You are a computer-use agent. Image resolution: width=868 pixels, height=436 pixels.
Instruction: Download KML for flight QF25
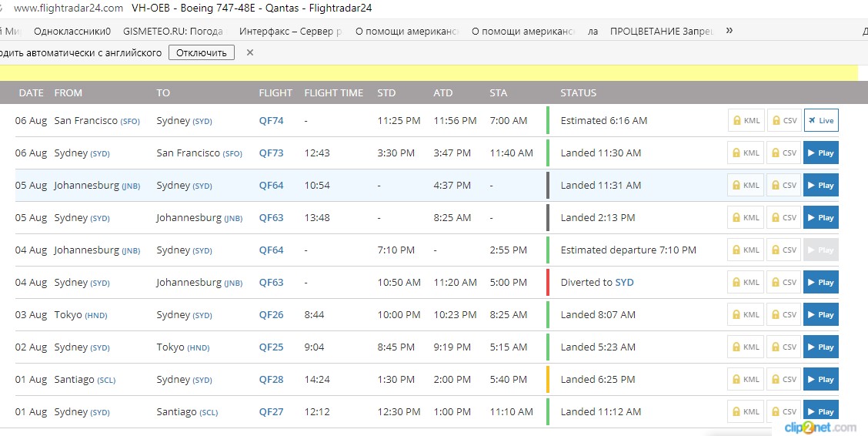[746, 347]
